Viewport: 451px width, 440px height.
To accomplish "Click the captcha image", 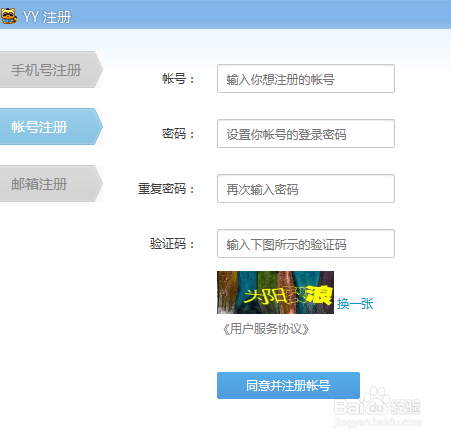I will (x=275, y=292).
